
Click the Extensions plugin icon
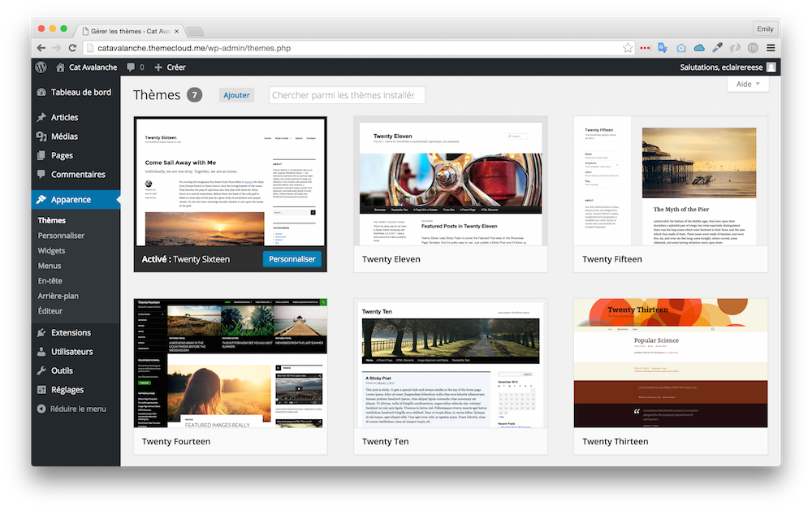tap(41, 333)
